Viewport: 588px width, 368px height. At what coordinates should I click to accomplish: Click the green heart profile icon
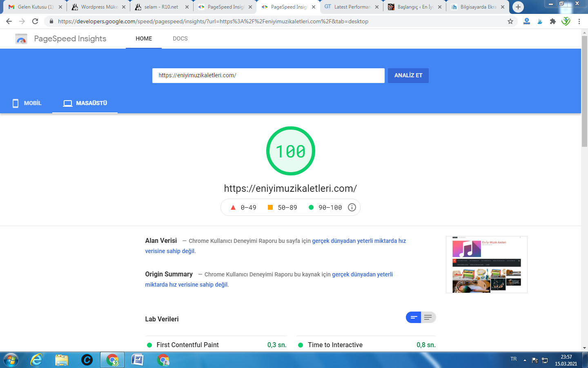click(566, 21)
